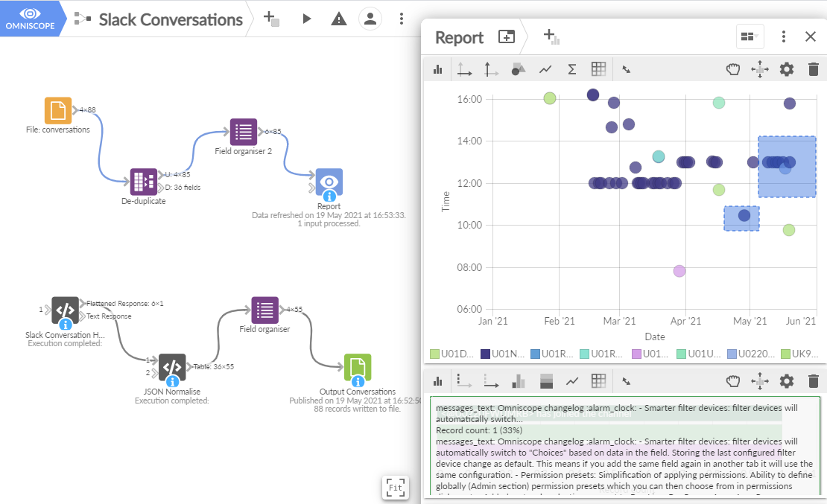Viewport: 827px width, 504px height.
Task: Click the U0220... legend colour swatch
Action: 732,354
